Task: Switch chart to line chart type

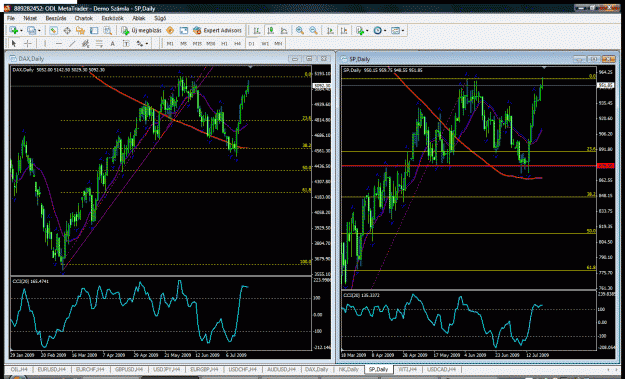Action: (284, 30)
